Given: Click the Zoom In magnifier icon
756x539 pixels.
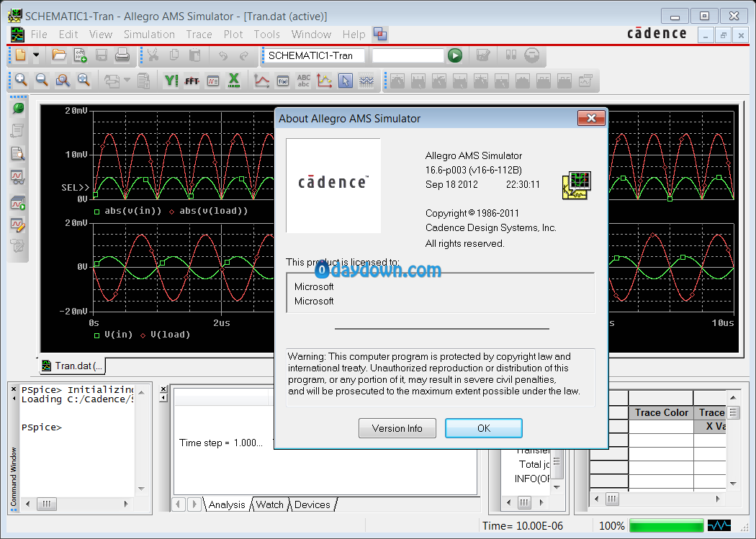Looking at the screenshot, I should click(21, 81).
